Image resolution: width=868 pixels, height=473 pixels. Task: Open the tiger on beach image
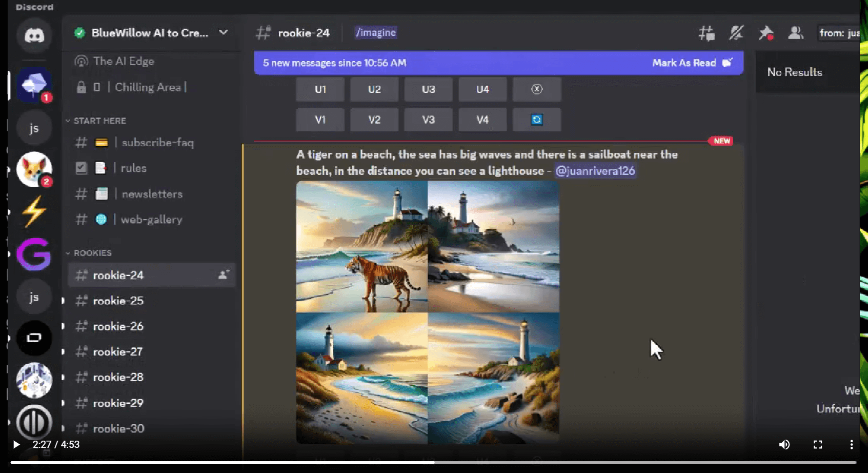tap(362, 247)
